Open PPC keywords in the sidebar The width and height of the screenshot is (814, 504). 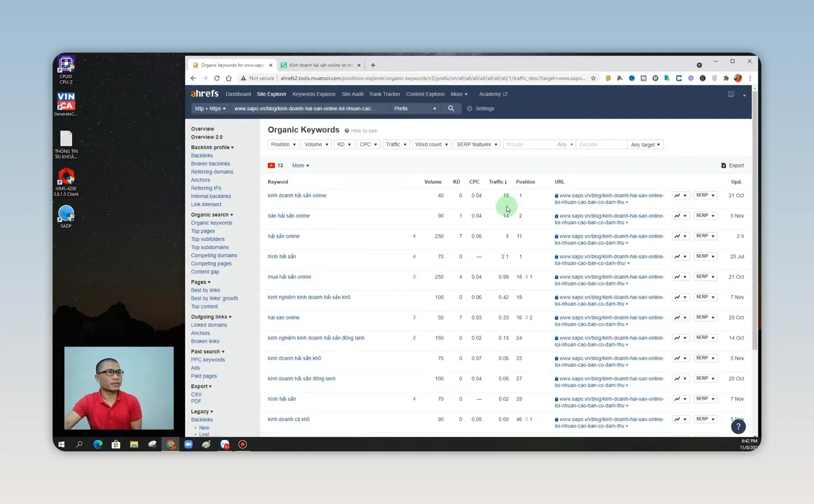208,360
